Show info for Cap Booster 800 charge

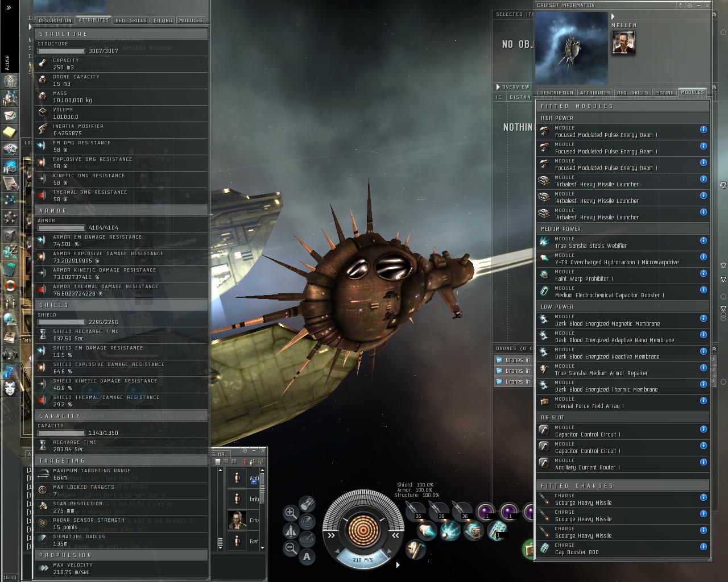coord(704,547)
